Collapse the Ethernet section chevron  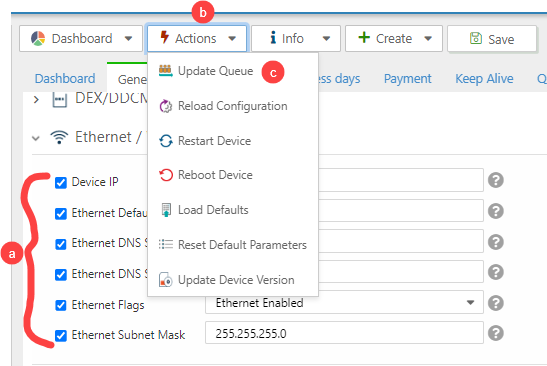point(36,138)
